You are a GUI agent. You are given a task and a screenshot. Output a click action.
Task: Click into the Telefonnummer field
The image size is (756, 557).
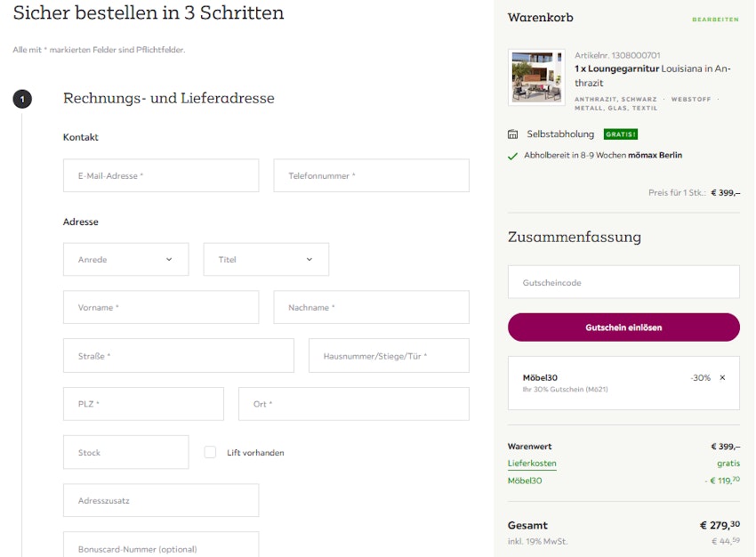pyautogui.click(x=371, y=176)
